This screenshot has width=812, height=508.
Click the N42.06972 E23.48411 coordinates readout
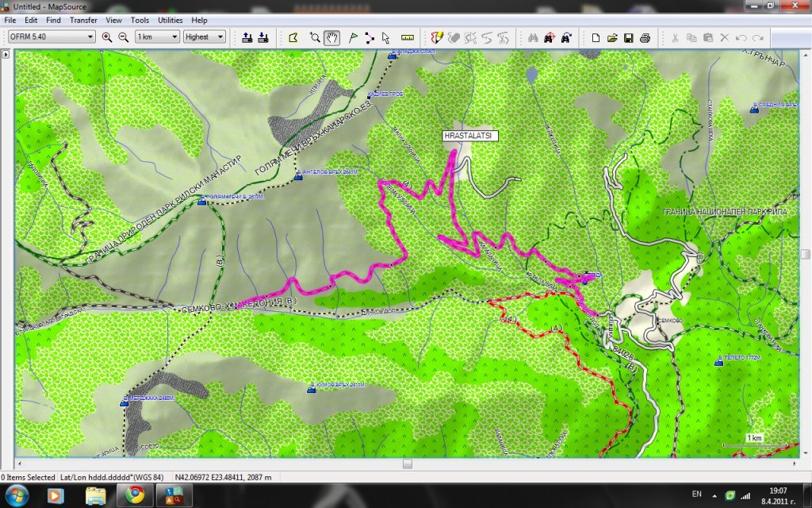tap(223, 477)
